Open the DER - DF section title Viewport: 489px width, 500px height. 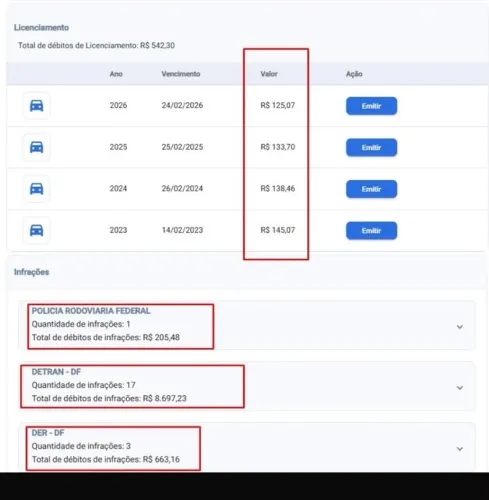pyautogui.click(x=48, y=433)
